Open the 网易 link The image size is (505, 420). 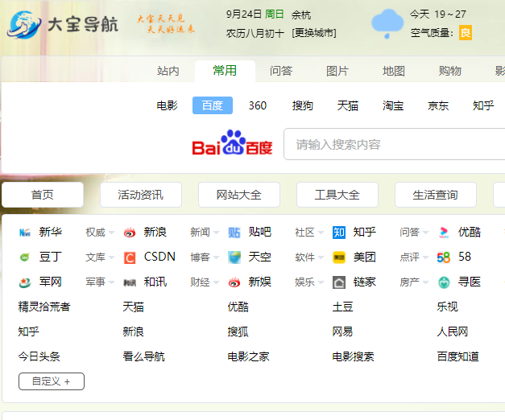342,331
